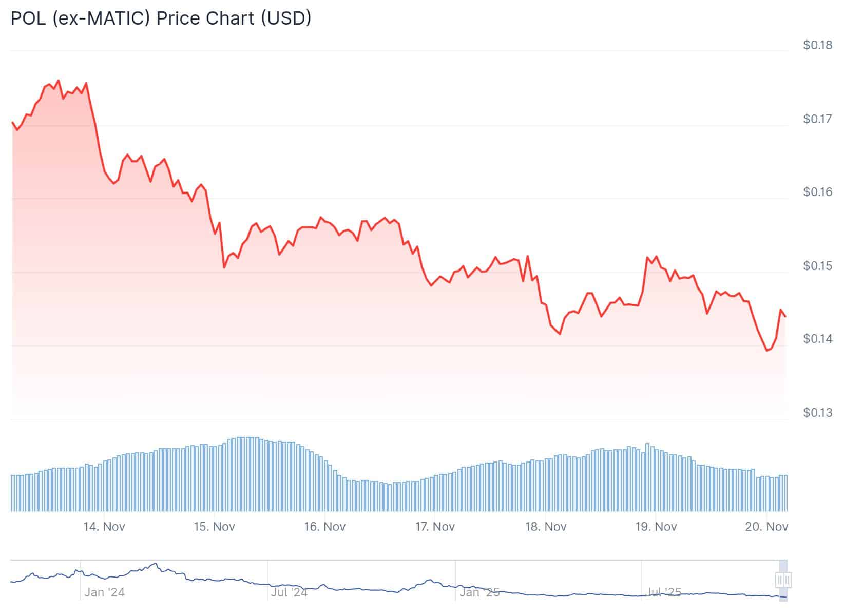Click Jul '24 on the navigator timeline

click(289, 592)
